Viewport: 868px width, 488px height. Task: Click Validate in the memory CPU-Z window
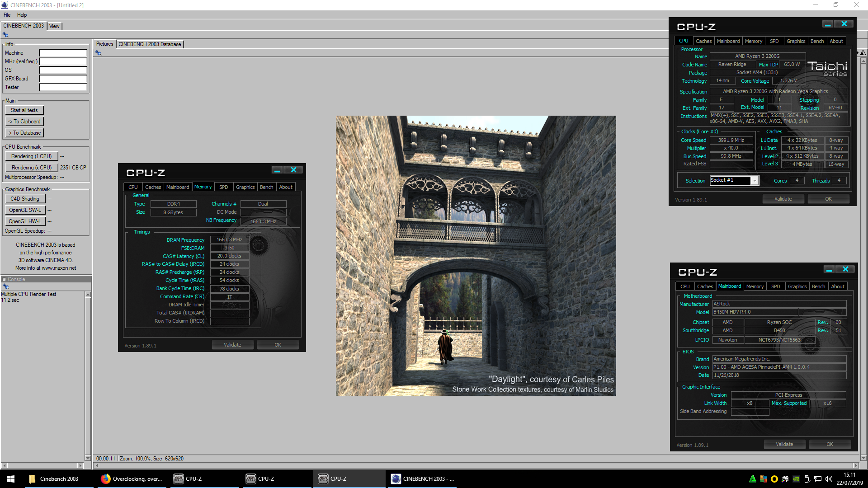tap(232, 345)
